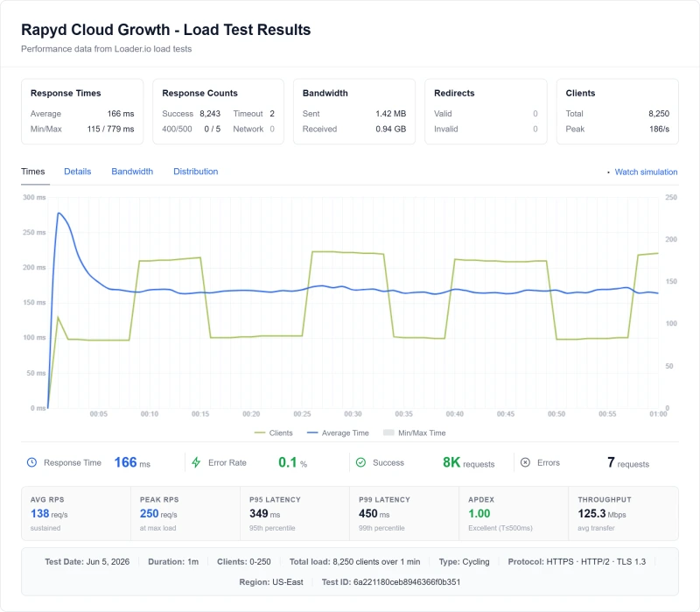Click the circled X Errors icon
Screen dimensions: 700x612
coord(526,463)
